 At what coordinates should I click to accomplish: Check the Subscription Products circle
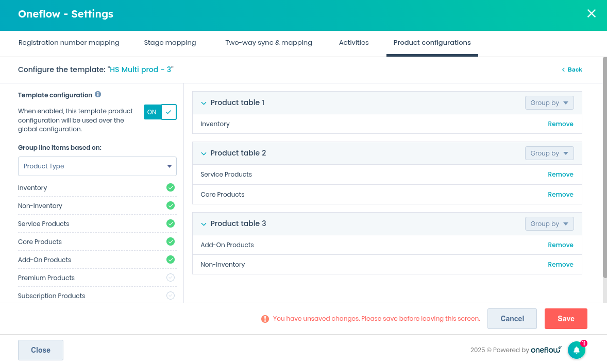[x=171, y=296]
